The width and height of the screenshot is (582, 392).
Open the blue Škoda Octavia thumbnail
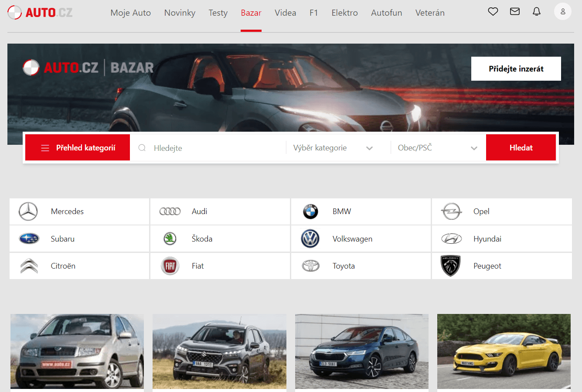pyautogui.click(x=362, y=351)
